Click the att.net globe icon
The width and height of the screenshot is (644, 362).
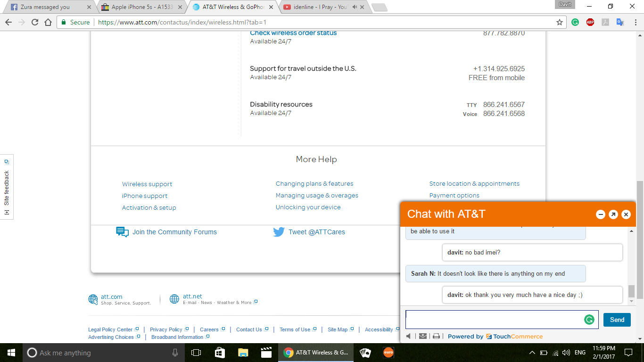(174, 299)
